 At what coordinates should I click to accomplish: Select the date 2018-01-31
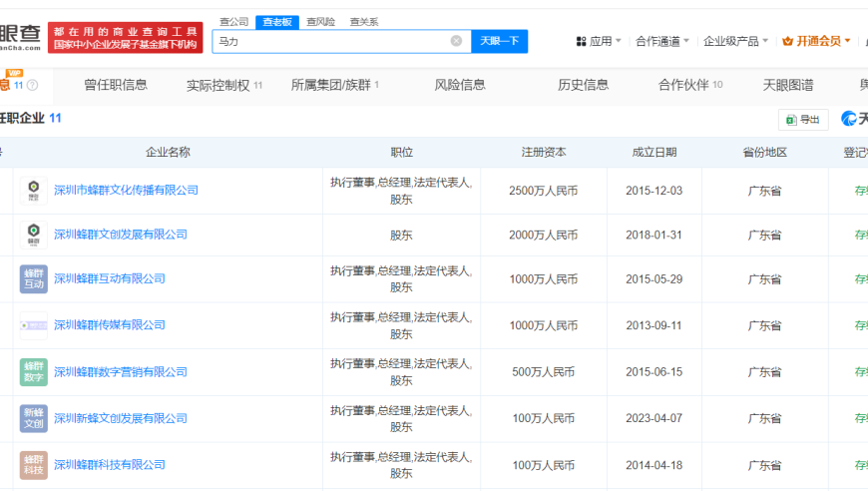653,236
